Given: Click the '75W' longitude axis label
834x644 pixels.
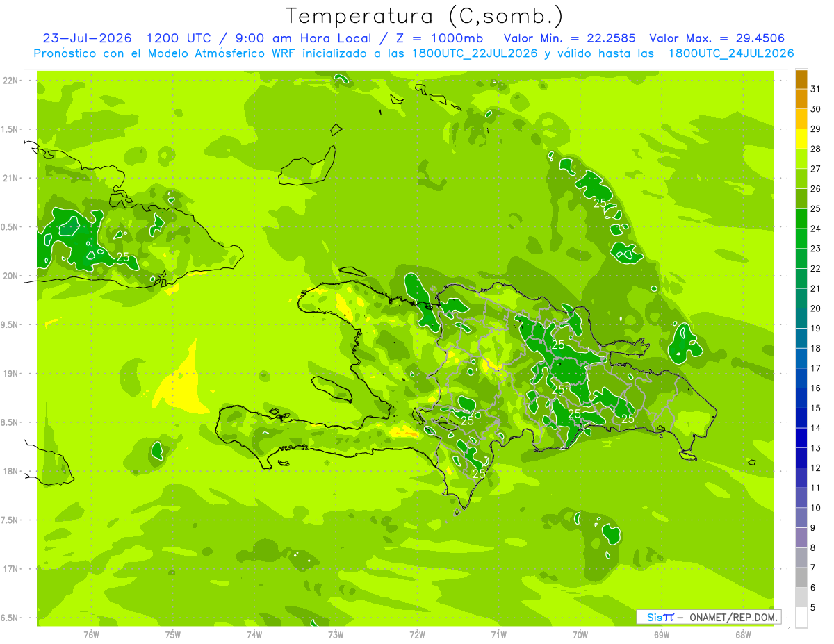Looking at the screenshot, I should tap(173, 635).
